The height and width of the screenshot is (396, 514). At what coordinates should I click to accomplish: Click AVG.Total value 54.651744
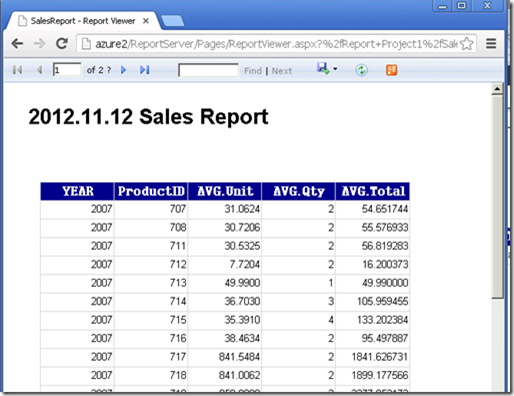point(385,209)
